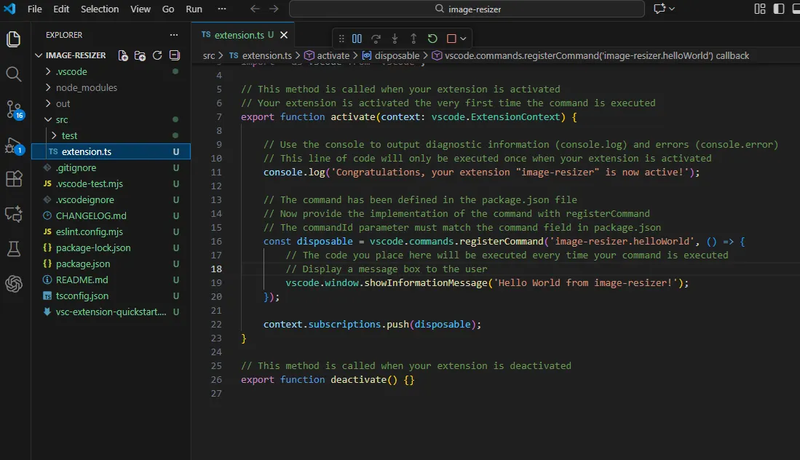Click the New File icon in Explorer
Viewport: 800px width, 460px height.
[x=123, y=56]
